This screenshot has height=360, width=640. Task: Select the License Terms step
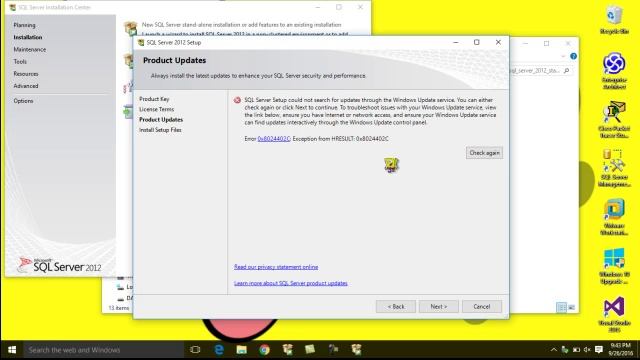coord(156,109)
